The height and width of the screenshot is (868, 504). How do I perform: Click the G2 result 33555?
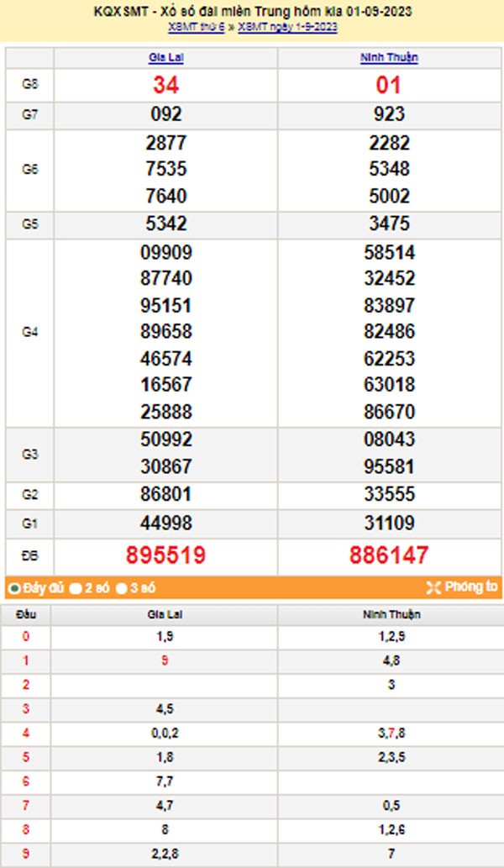pos(389,493)
